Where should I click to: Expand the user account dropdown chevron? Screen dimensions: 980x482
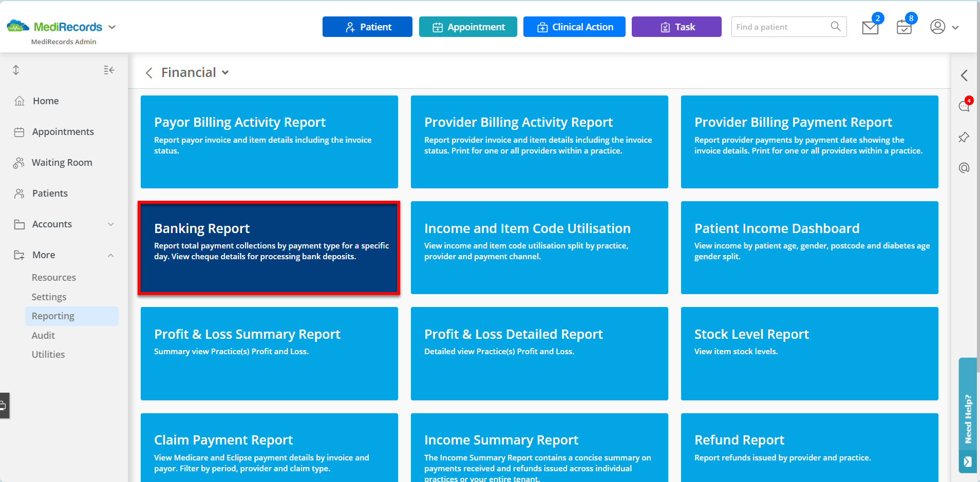pyautogui.click(x=955, y=28)
